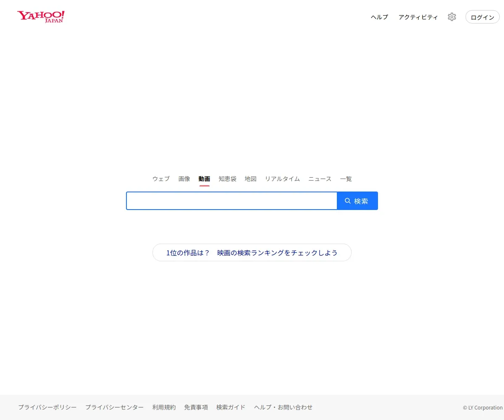
Task: Click the ログイン button
Action: [x=483, y=17]
